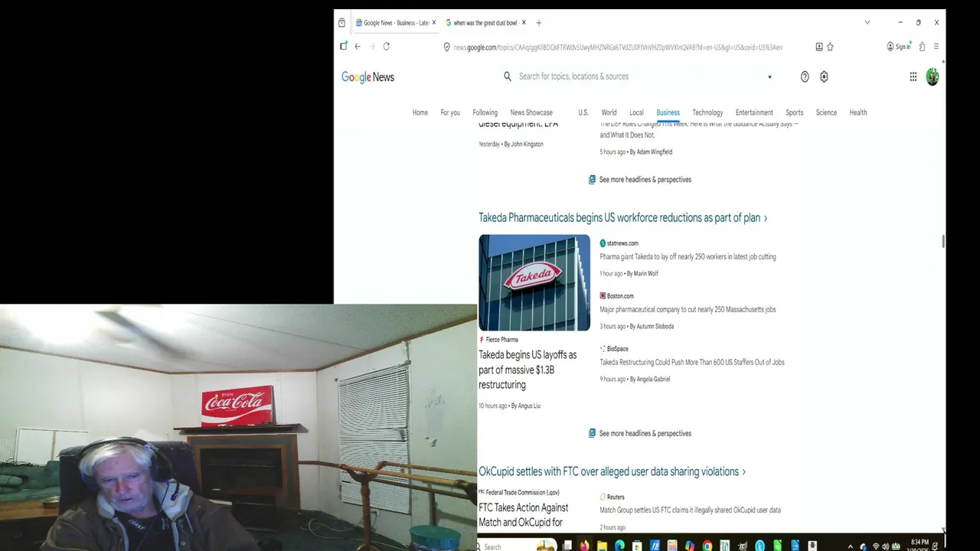Open the News Showcase section

point(531,112)
